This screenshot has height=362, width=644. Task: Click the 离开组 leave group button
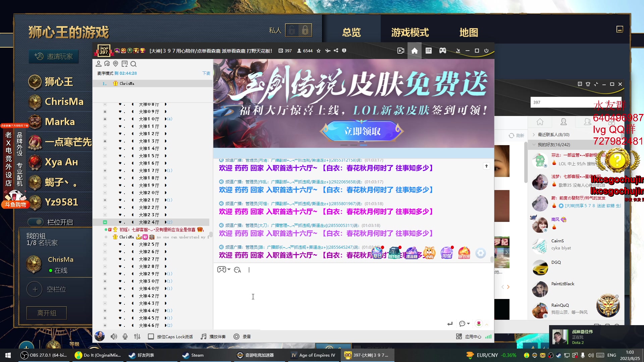[x=47, y=313]
